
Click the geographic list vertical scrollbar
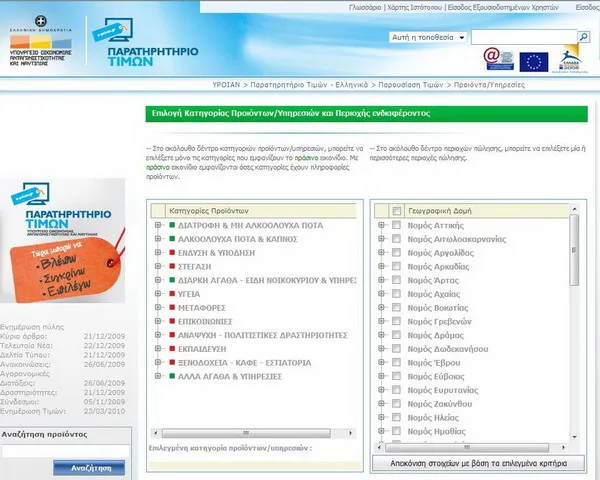(x=574, y=330)
